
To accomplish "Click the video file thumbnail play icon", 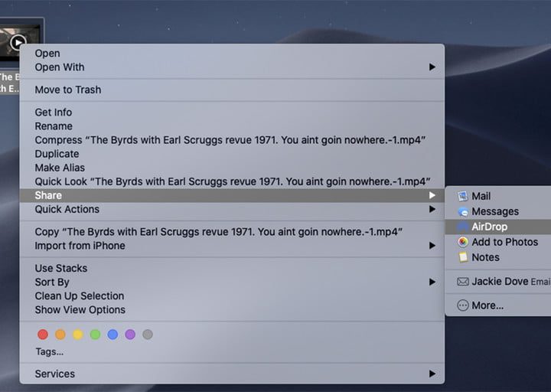I will (19, 42).
